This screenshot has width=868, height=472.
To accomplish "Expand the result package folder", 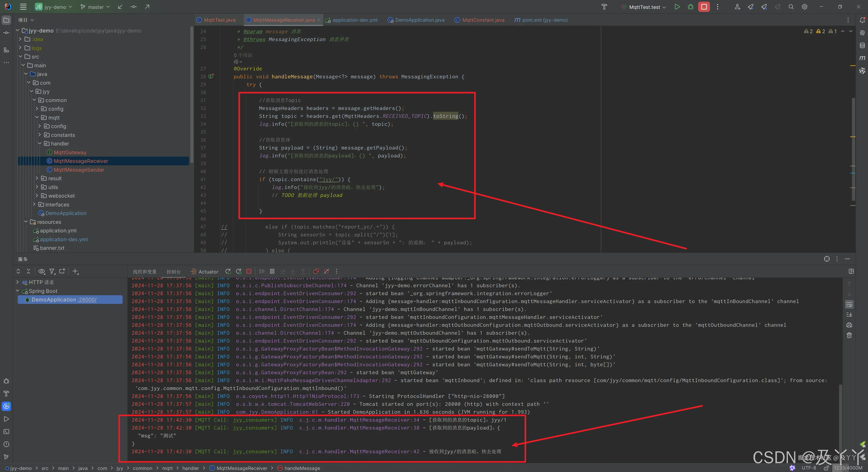I will click(x=37, y=178).
